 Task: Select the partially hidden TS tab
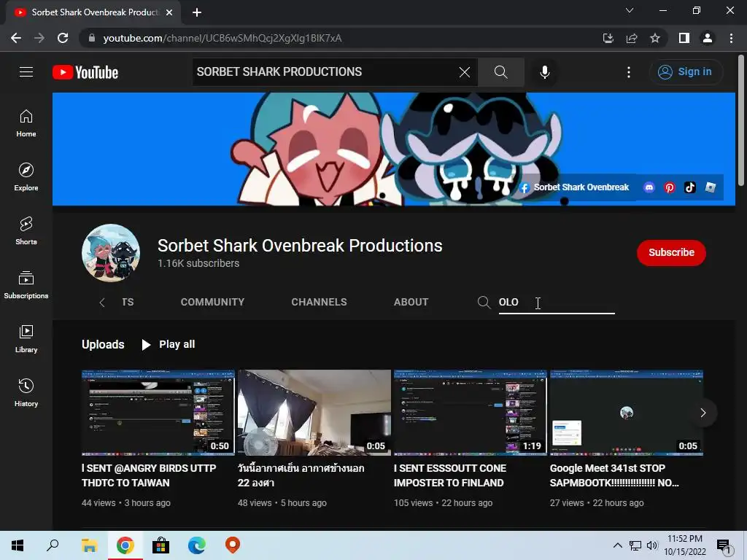pos(128,302)
